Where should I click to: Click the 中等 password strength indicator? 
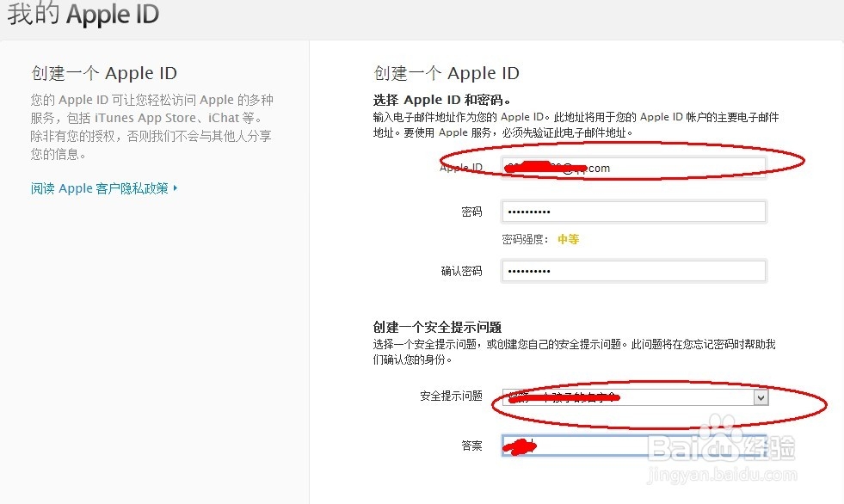pyautogui.click(x=569, y=239)
